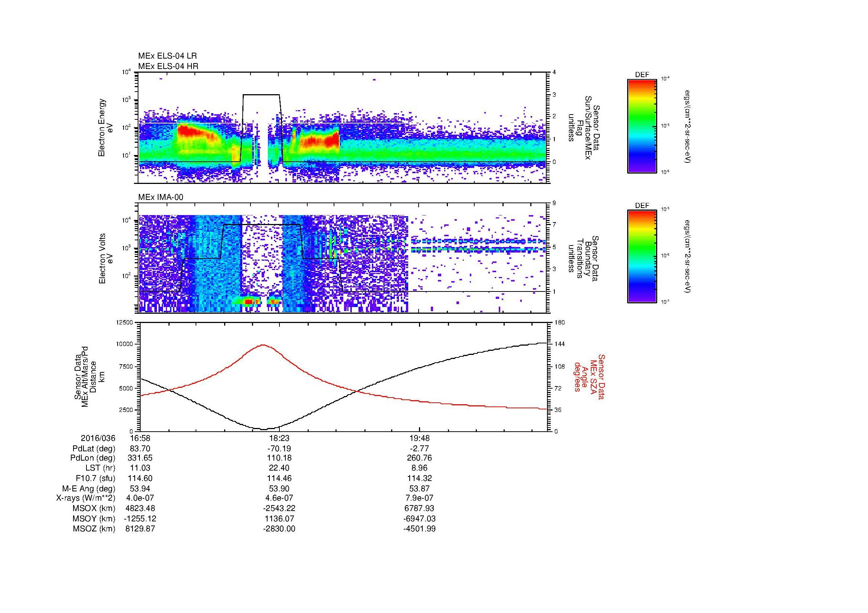Image resolution: width=868 pixels, height=613 pixels.
Task: Select the MSOX value 4823.48
Action: (140, 508)
